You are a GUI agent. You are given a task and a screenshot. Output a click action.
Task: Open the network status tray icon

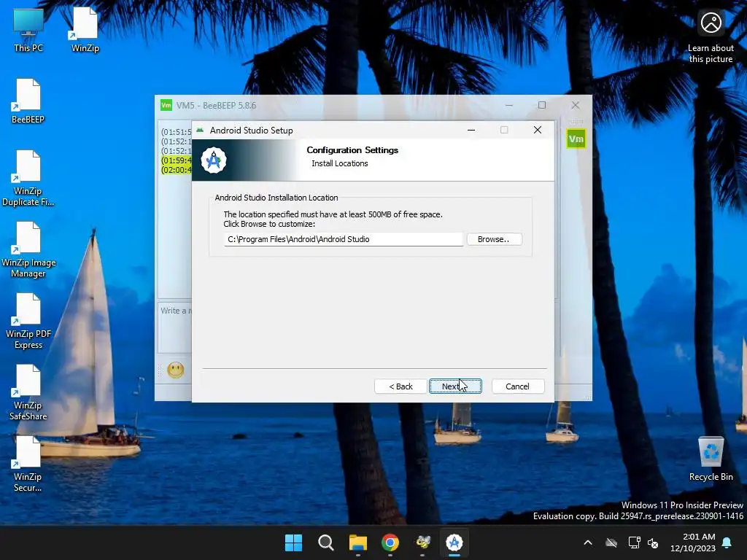634,542
